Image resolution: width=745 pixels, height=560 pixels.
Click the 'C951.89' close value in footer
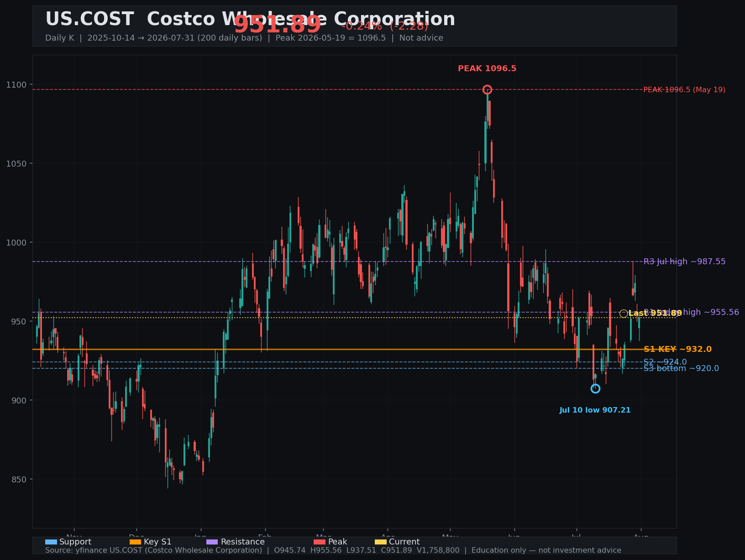(396, 550)
